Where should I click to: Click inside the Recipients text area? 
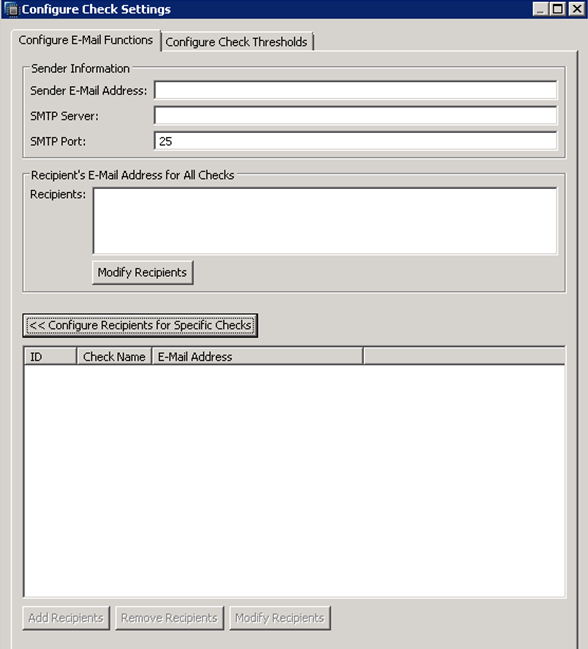point(325,221)
